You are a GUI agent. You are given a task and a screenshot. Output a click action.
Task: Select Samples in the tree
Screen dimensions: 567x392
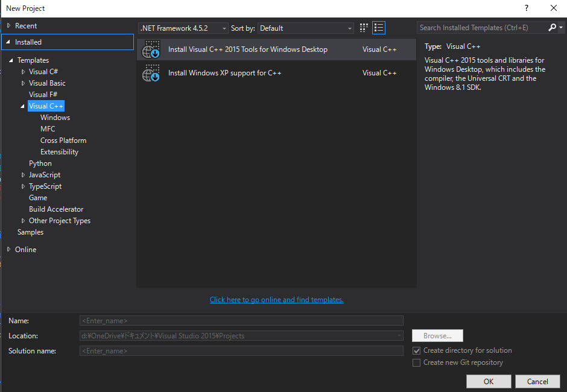[x=30, y=232]
